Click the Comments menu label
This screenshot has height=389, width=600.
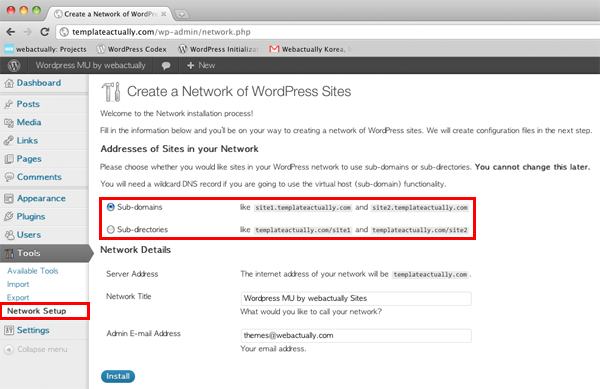click(x=39, y=177)
